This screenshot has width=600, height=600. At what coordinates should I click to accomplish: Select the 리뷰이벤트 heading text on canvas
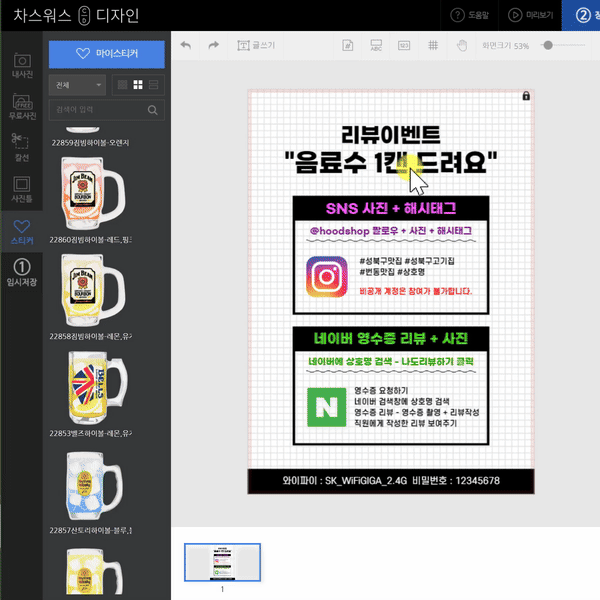(391, 135)
